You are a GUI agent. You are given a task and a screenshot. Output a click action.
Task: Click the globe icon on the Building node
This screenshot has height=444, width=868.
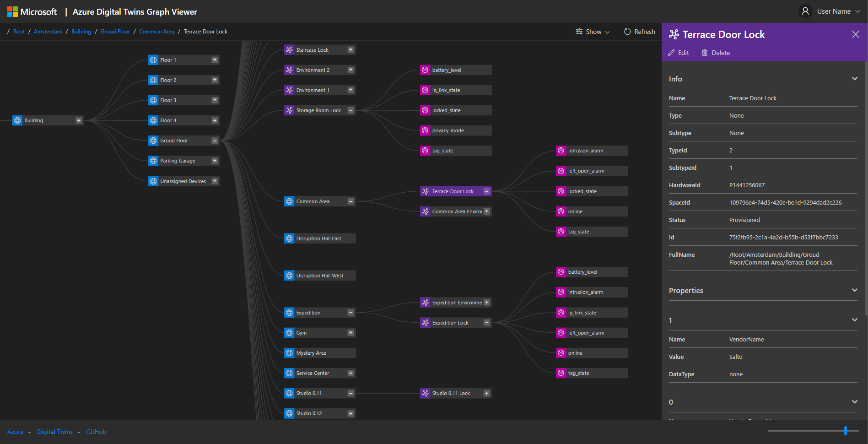17,120
